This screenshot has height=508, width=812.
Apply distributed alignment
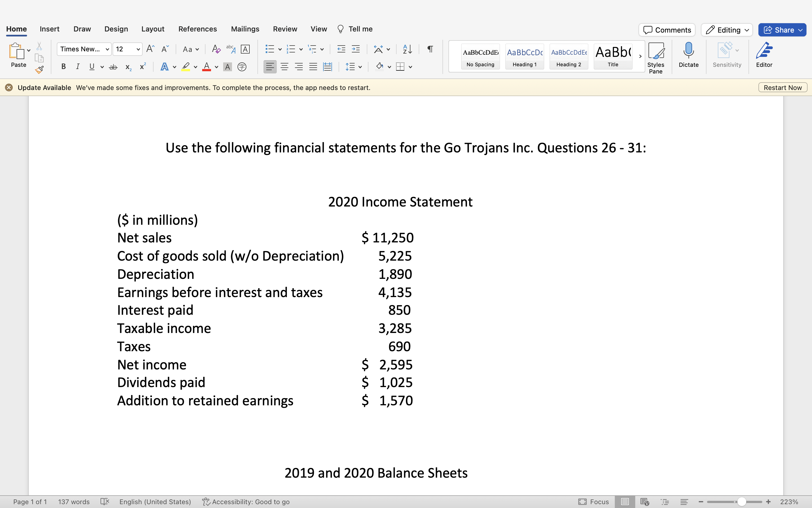pos(328,67)
